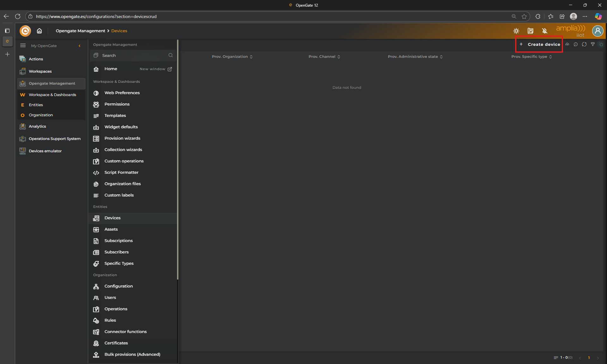
Task: Click the OpenGate orange logo
Action: click(25, 31)
